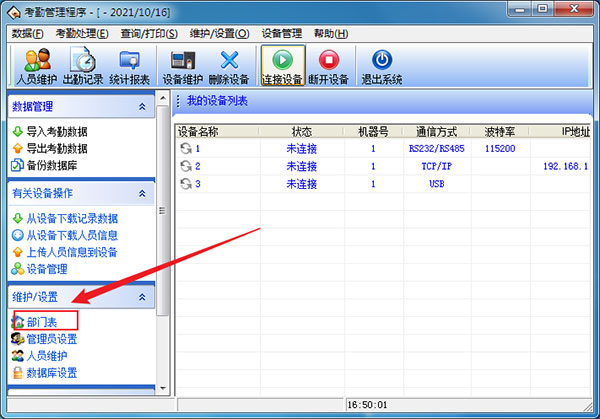This screenshot has height=419, width=600.
Task: Click the 导入考勤数据 link
Action: click(x=57, y=132)
